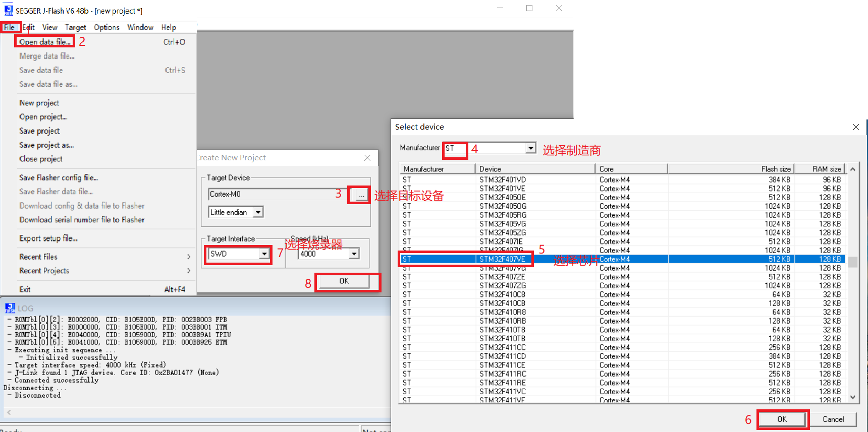The width and height of the screenshot is (868, 432).
Task: Select device row STM32F411CC
Action: (x=623, y=347)
